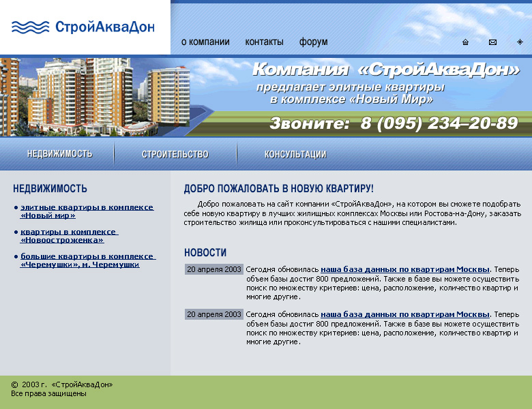Click the НОВОСТИ heading
The width and height of the screenshot is (532, 409).
tap(205, 253)
